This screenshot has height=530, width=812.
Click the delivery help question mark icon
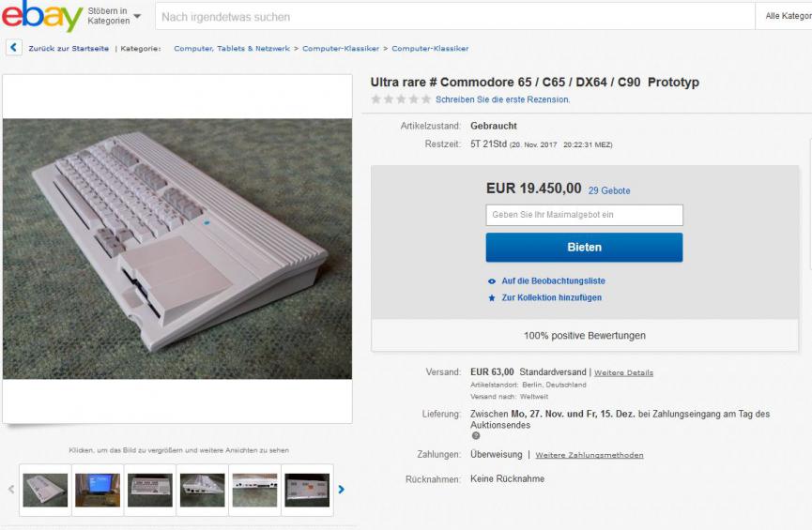click(x=475, y=436)
